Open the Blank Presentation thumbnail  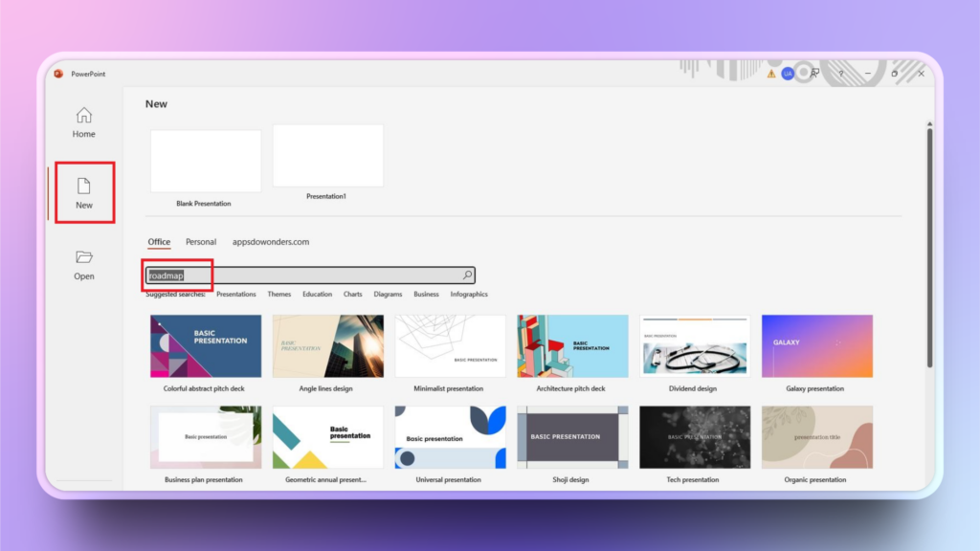coord(205,162)
